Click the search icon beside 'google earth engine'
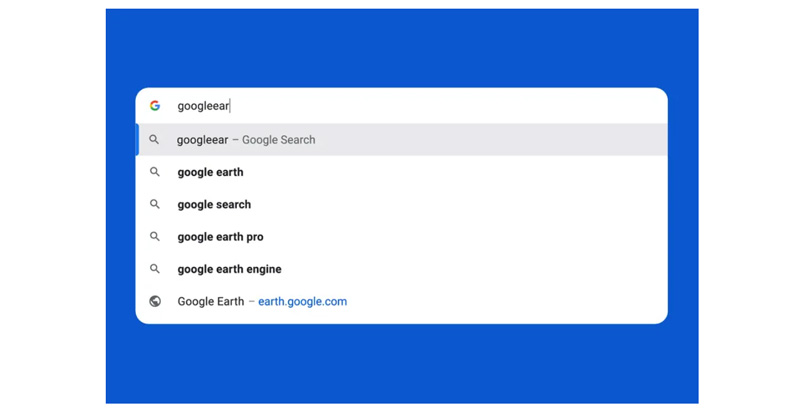Viewport: 806px width, 416px height. pos(155,269)
